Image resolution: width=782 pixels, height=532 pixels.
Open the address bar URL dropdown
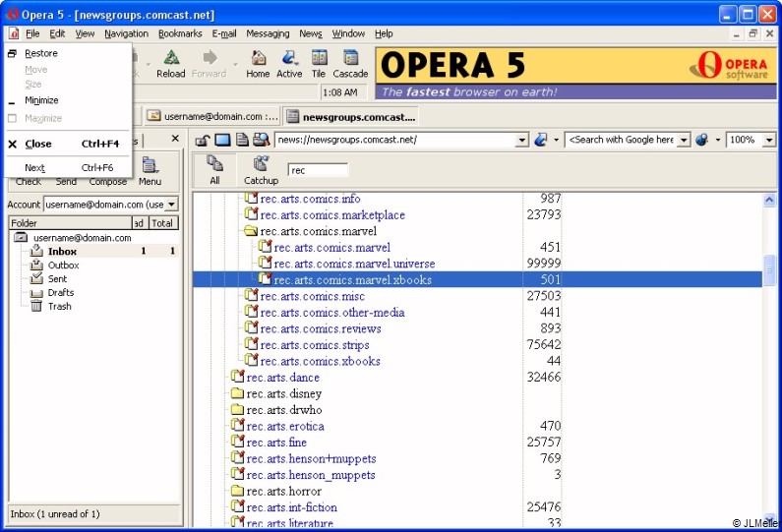(522, 140)
